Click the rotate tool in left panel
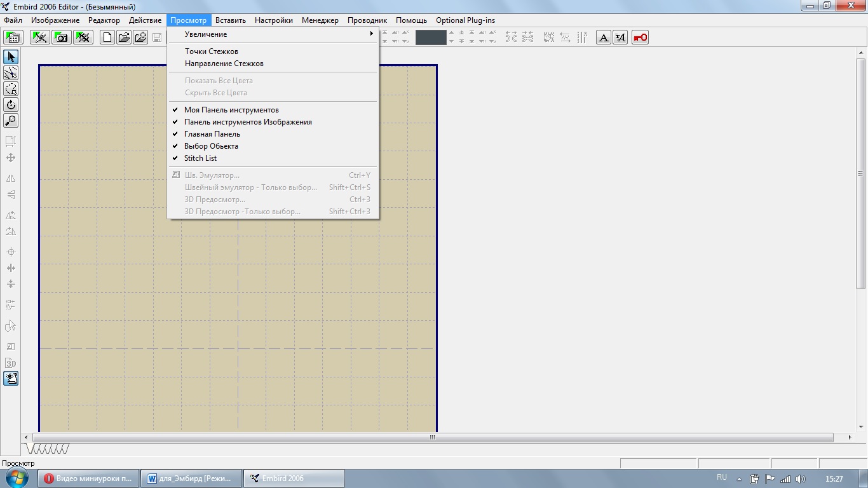Screen dimensions: 868x488 (11, 105)
